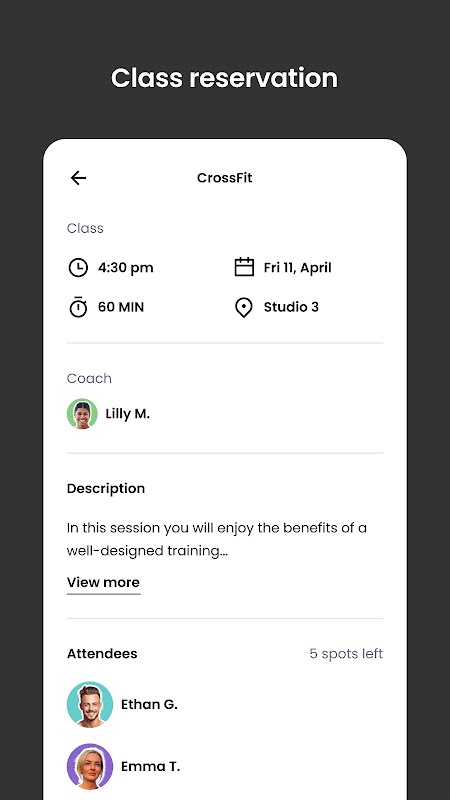Open Emma T.'s profile picture

point(90,766)
